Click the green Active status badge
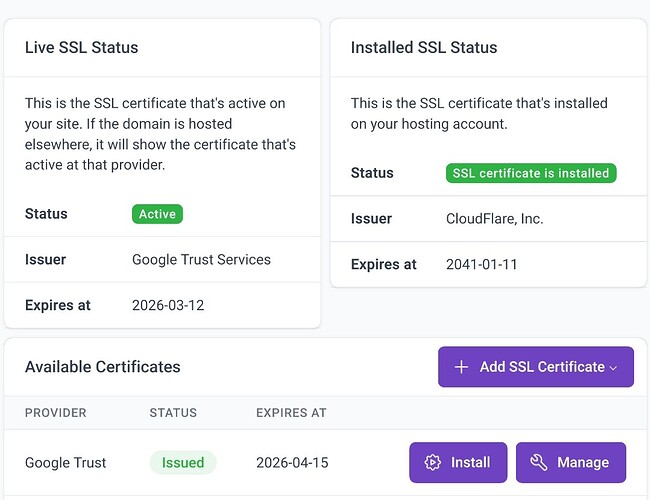 click(157, 214)
